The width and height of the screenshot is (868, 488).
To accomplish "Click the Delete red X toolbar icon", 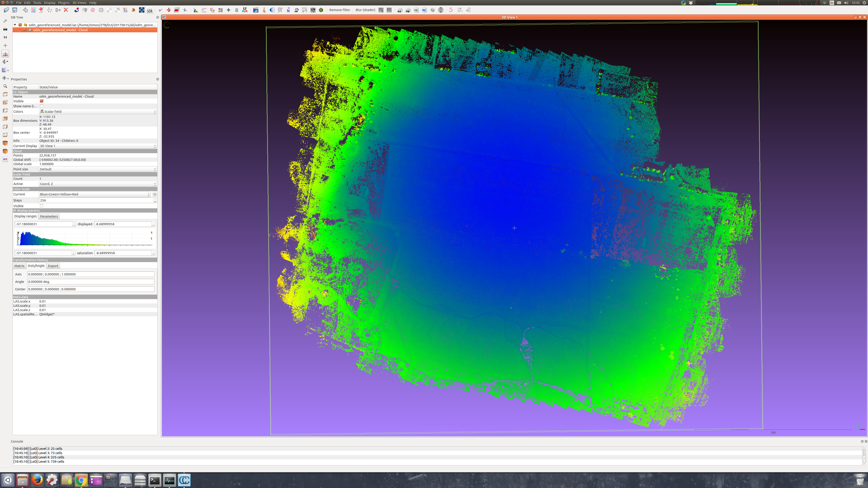I will (66, 10).
